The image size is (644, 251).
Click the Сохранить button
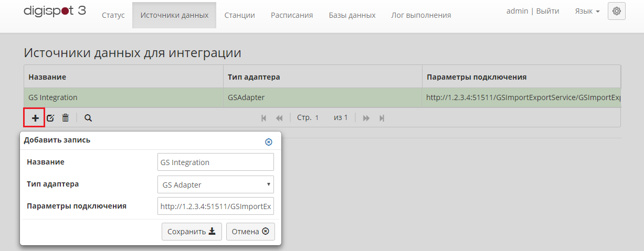point(192,232)
